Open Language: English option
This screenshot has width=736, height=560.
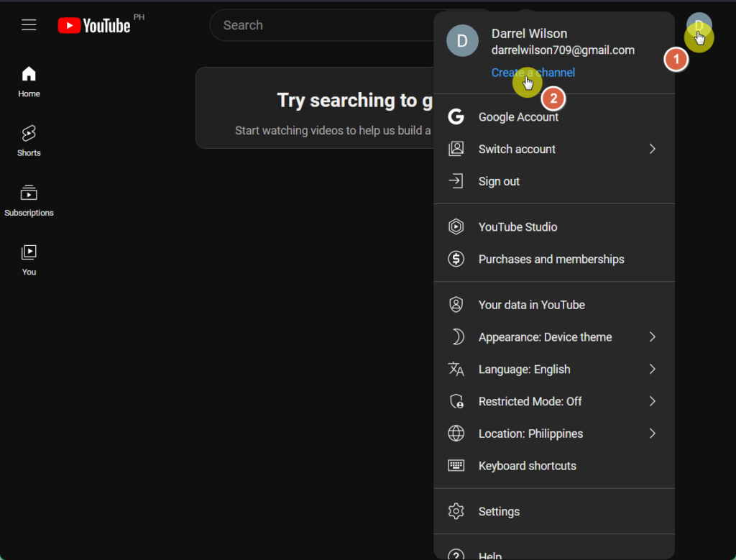(x=554, y=370)
